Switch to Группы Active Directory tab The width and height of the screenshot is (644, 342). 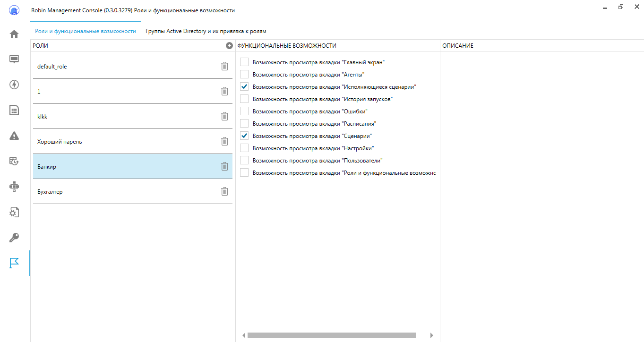206,31
